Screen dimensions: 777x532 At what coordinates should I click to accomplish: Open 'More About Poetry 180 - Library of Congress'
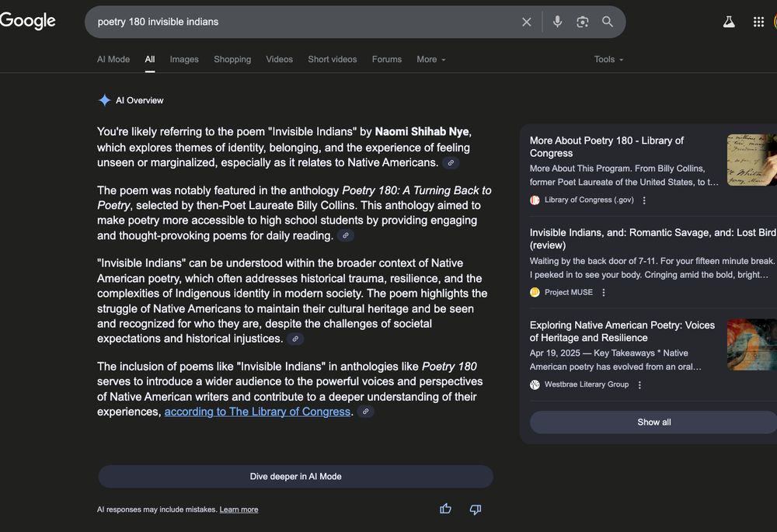[x=607, y=147]
